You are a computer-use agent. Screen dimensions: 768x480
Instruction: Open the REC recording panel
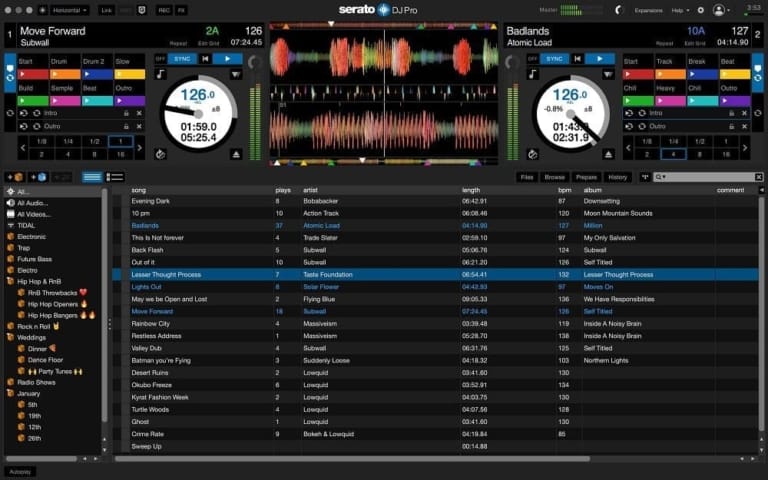164,10
